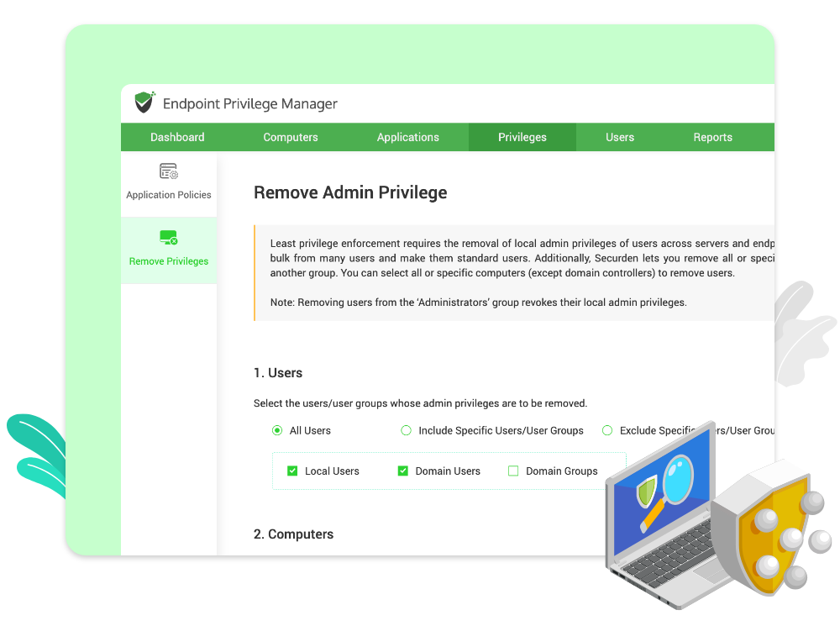Select the Remove Privileges sidebar icon
This screenshot has width=840, height=626.
click(x=168, y=238)
